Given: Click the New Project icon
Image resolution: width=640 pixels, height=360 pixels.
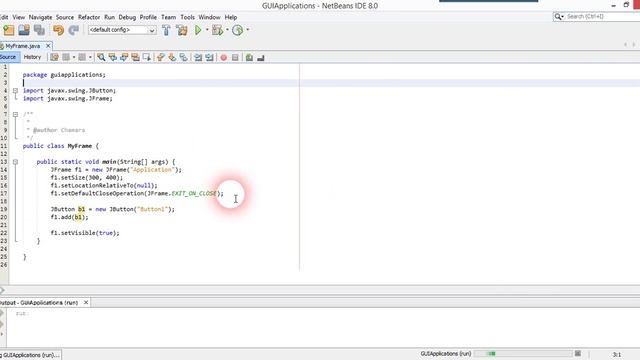Looking at the screenshot, I should coord(9,30).
